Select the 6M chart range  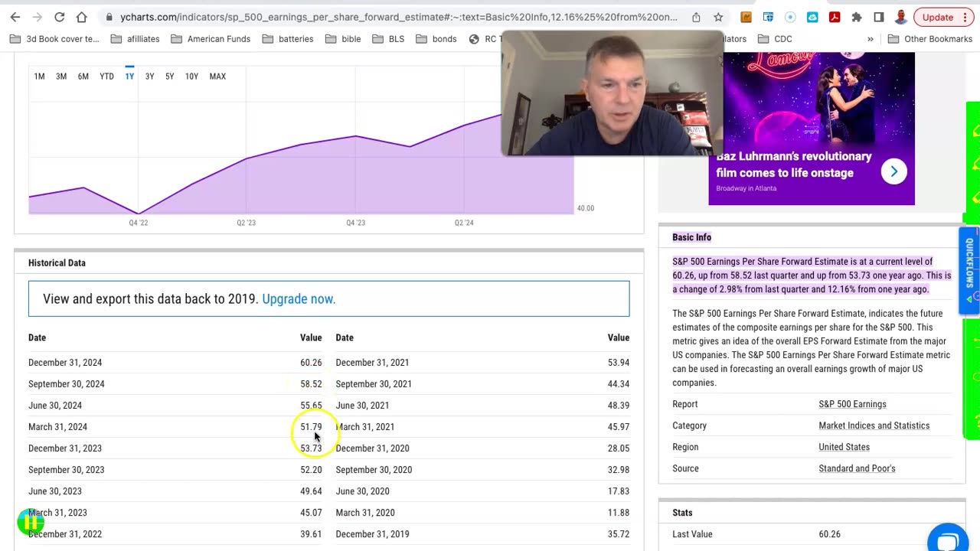(x=83, y=77)
